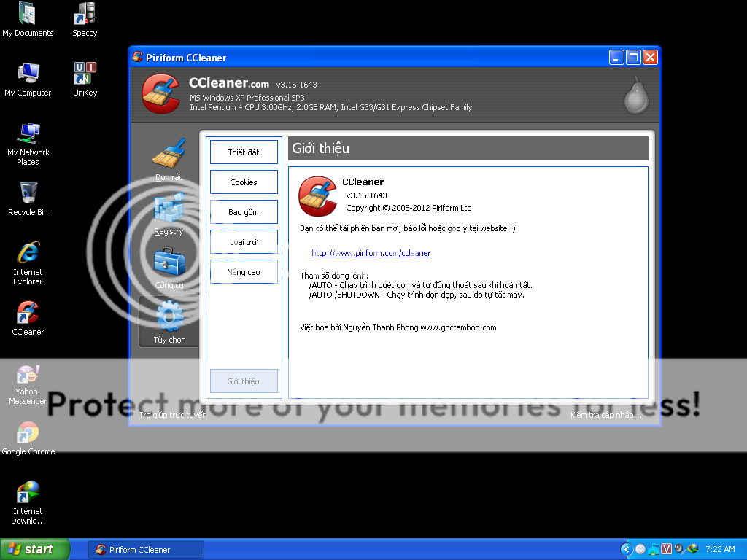747x560 pixels.
Task: Open the Windows start menu
Action: (x=35, y=549)
